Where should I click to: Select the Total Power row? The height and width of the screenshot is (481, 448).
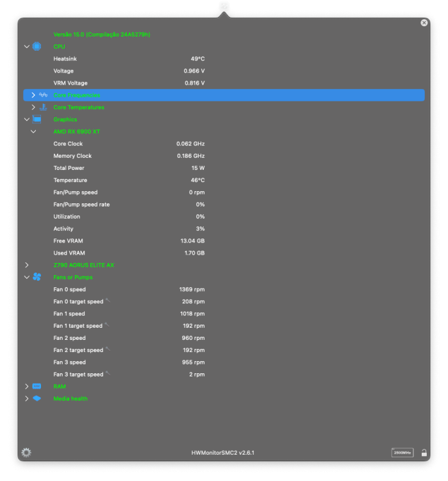tap(224, 168)
